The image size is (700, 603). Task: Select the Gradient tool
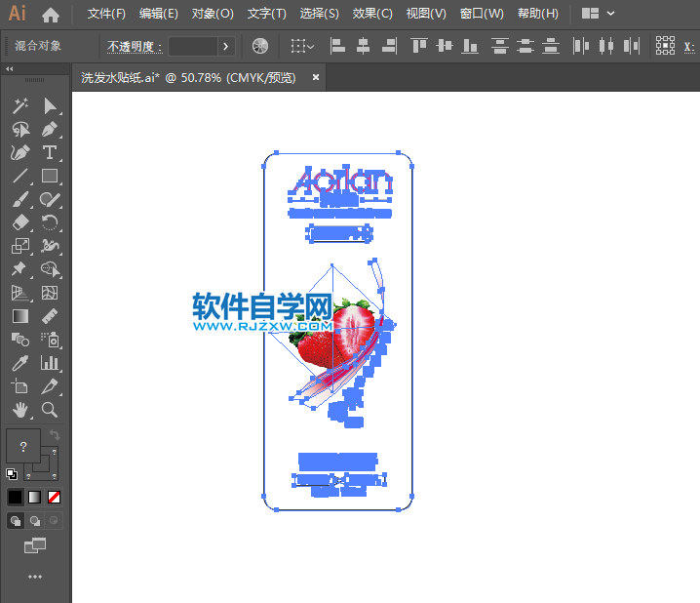click(20, 316)
